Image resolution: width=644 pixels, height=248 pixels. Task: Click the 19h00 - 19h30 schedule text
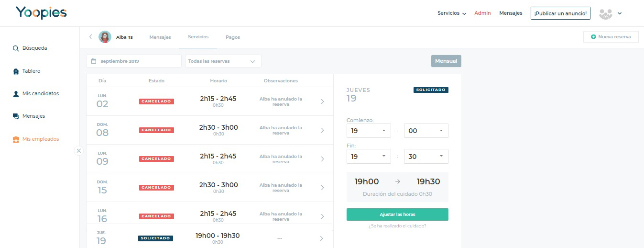[218, 236]
